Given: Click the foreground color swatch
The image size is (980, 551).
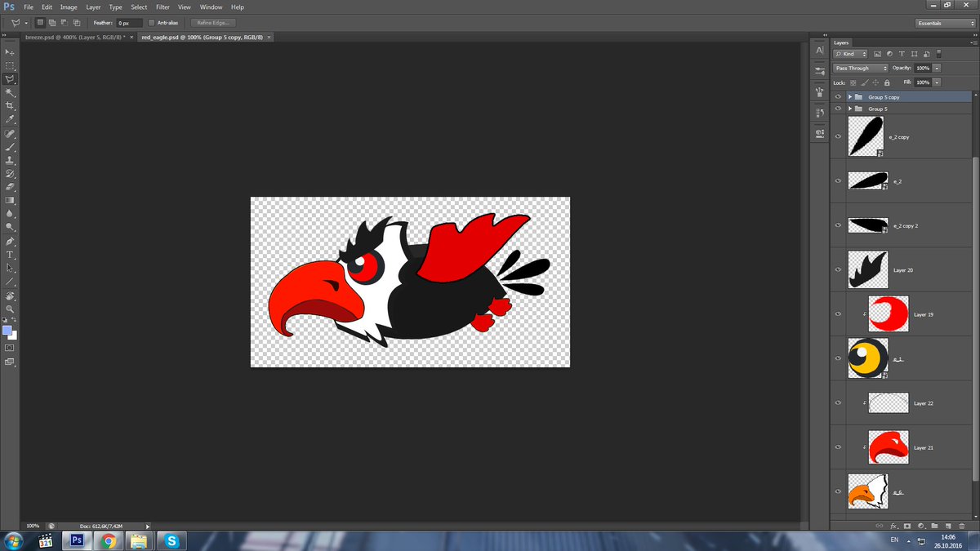Looking at the screenshot, I should (7, 330).
